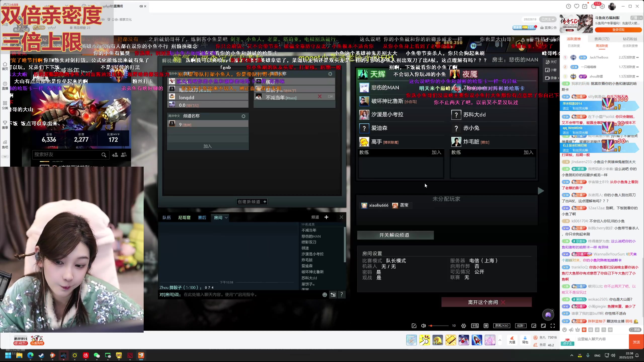Open the player settings gear
Viewport: 644px width, 362px height.
(464, 326)
